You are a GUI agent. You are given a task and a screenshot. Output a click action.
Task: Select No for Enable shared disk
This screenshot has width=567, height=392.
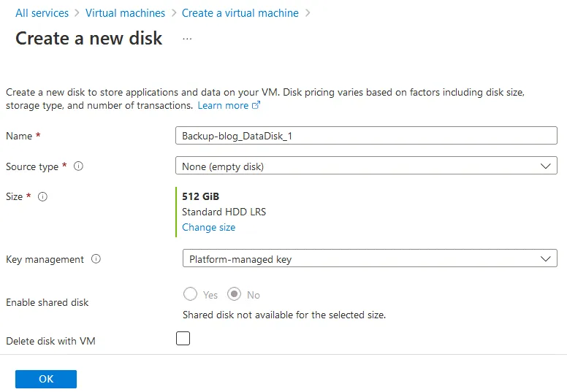point(234,295)
